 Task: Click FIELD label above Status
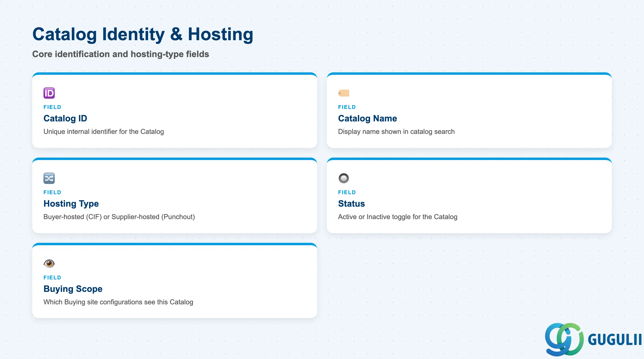point(347,192)
